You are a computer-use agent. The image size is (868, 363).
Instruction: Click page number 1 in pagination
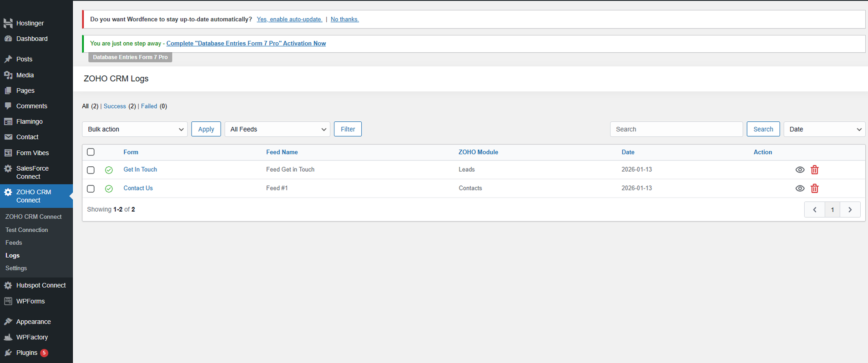(x=833, y=209)
